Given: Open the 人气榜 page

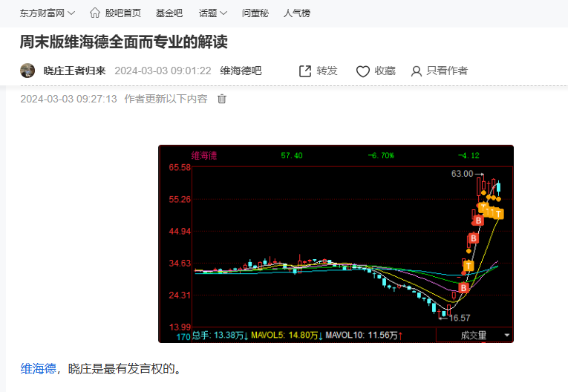Looking at the screenshot, I should coord(297,13).
